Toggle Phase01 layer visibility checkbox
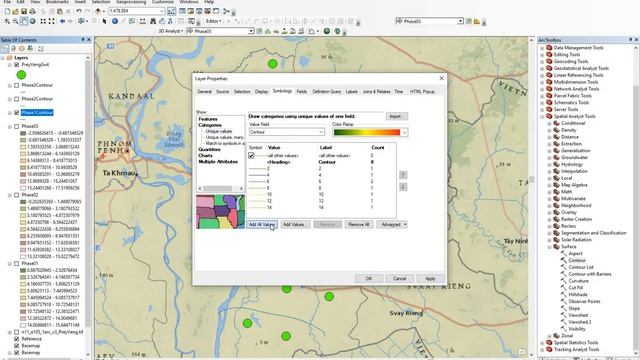Screen dimensions: 640x360 (x=17, y=264)
